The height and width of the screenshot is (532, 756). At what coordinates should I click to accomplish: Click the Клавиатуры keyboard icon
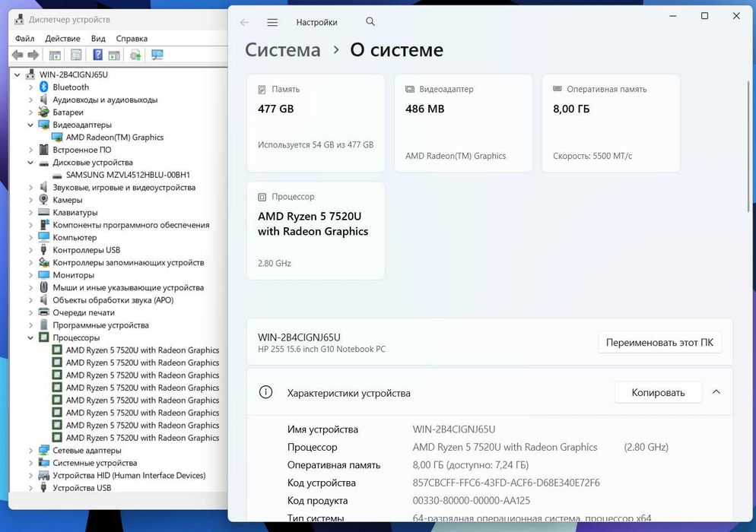(44, 212)
